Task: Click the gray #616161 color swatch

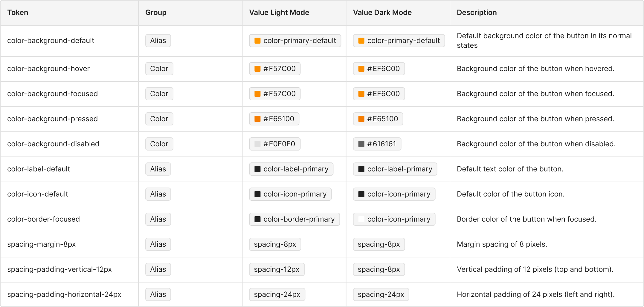Action: coord(361,144)
